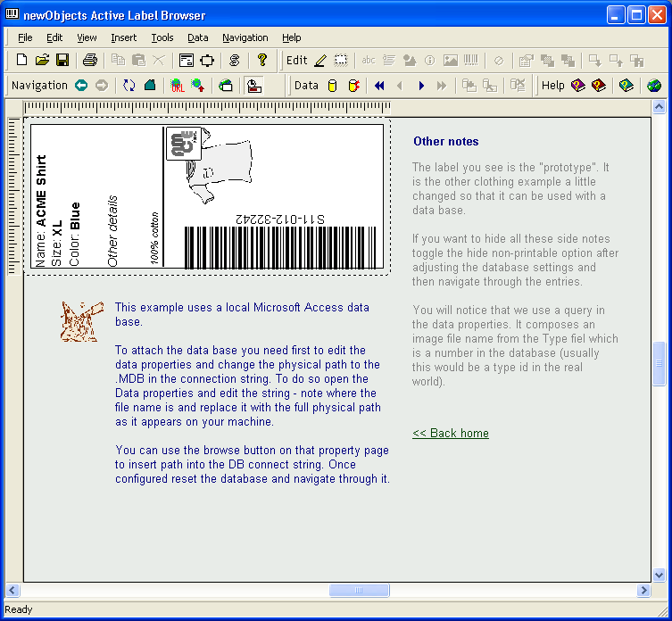Open the page setup window icon
Image resolution: width=672 pixels, height=621 pixels.
tap(187, 60)
